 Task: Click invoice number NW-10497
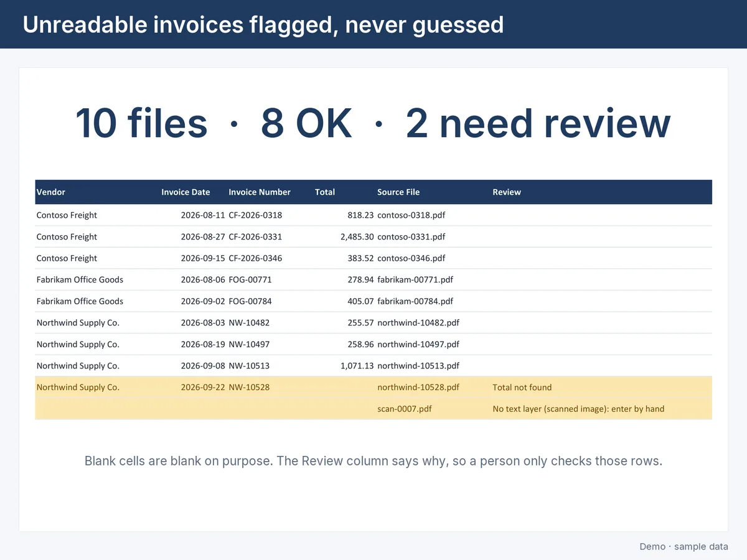[249, 344]
